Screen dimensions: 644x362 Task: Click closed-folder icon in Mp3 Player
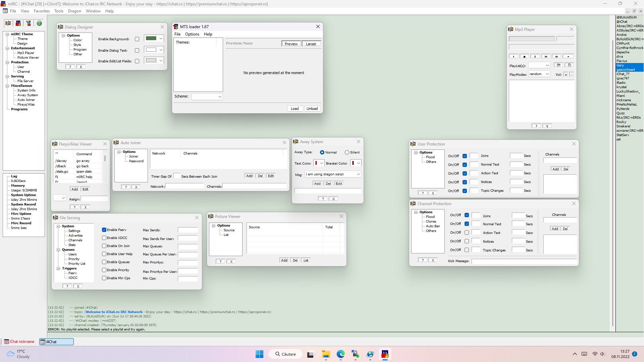[569, 65]
